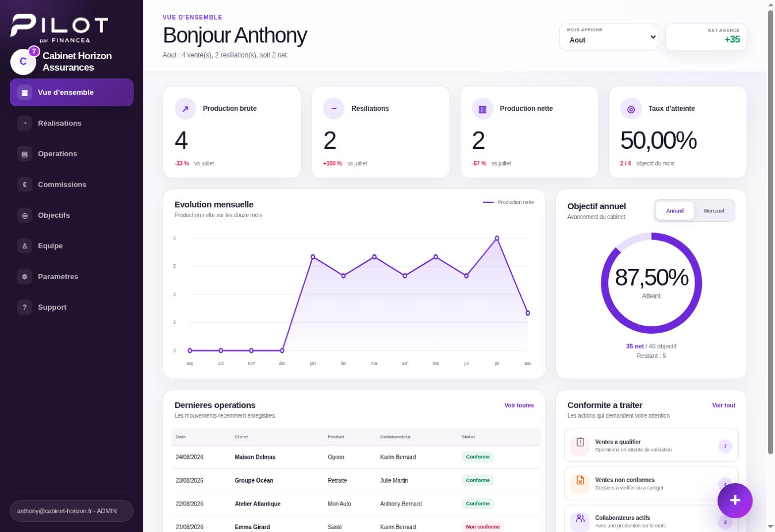Click the Resiliations minus icon
This screenshot has height=532, width=775.
(x=333, y=109)
